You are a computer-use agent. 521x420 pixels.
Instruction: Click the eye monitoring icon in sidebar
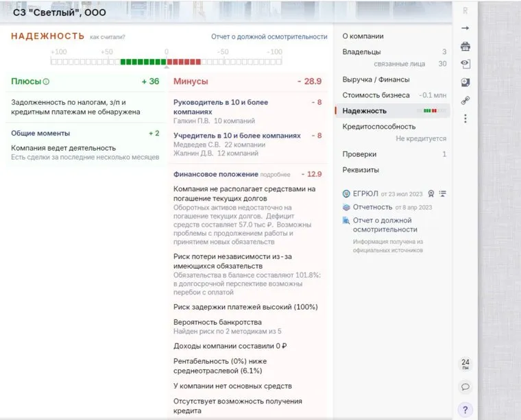(465, 64)
